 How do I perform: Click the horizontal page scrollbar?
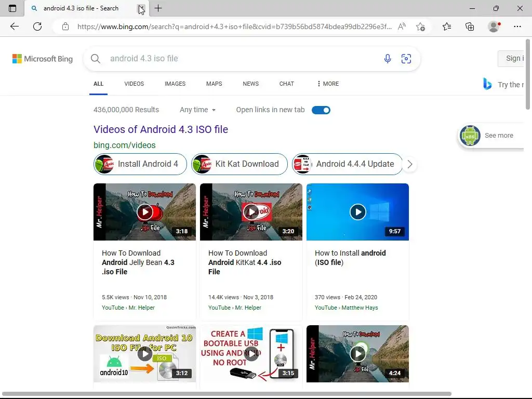[227, 394]
